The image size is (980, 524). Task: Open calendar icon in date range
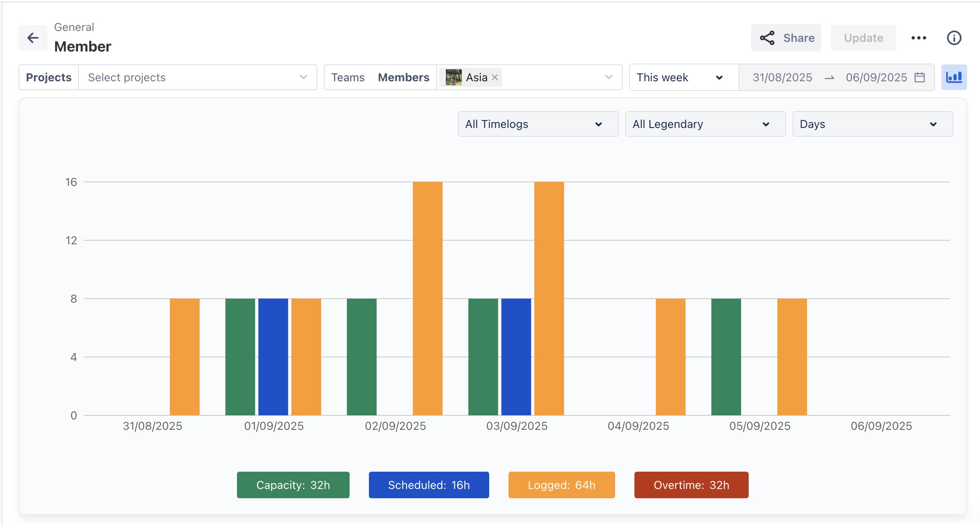pyautogui.click(x=920, y=77)
